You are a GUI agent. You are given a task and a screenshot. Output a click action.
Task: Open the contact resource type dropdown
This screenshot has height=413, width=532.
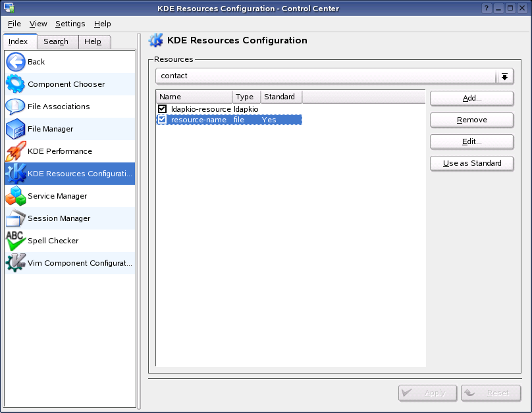pyautogui.click(x=334, y=76)
